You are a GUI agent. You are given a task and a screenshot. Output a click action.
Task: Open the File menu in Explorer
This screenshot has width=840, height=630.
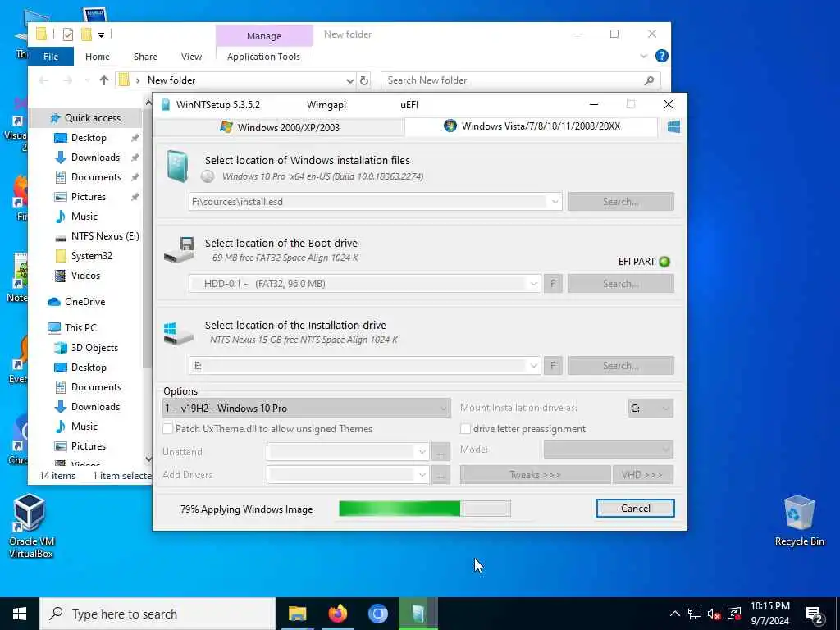tap(51, 57)
